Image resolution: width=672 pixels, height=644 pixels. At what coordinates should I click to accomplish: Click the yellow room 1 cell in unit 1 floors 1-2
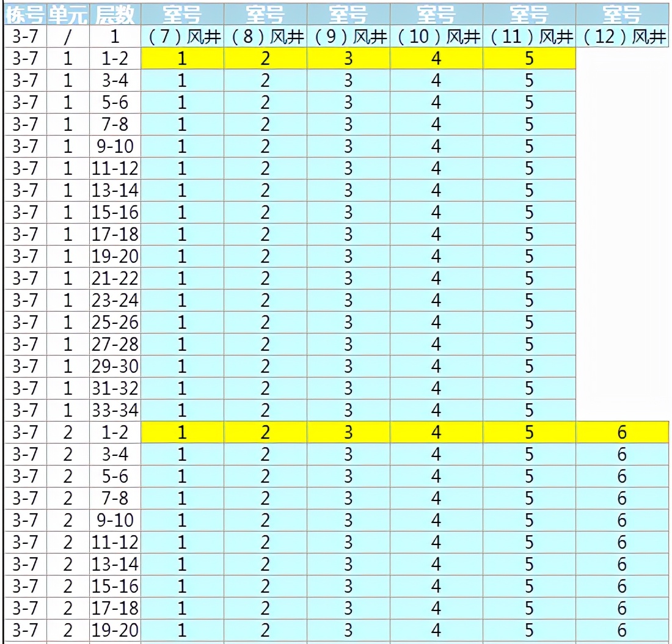[x=182, y=58]
